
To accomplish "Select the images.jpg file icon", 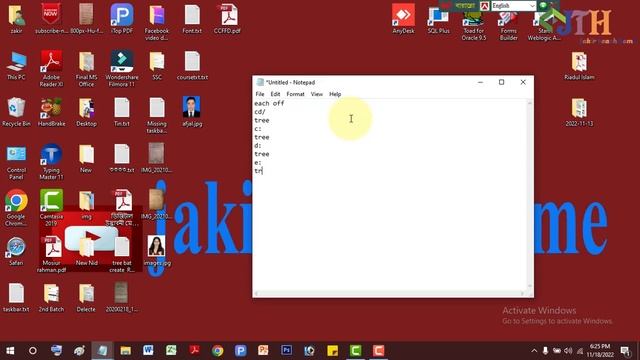I will pyautogui.click(x=157, y=251).
